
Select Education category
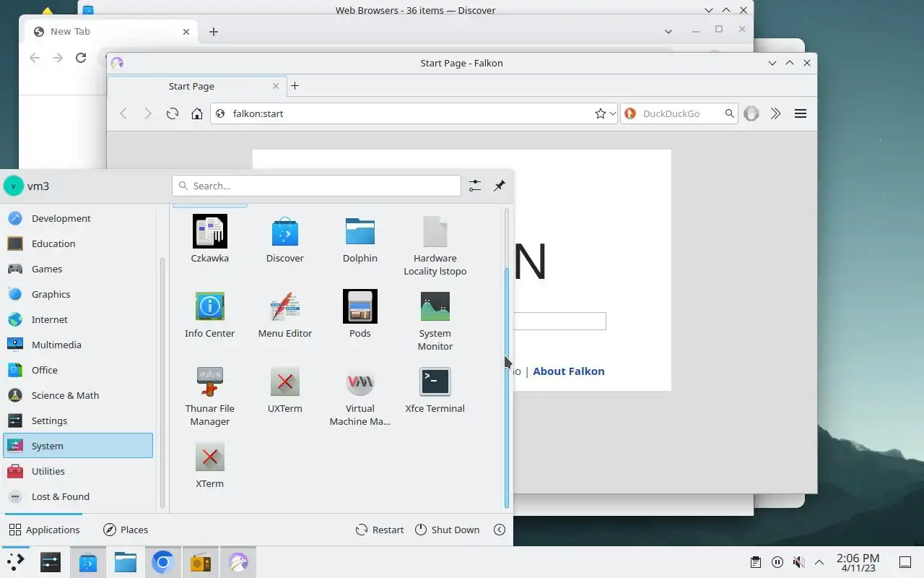[78, 243]
